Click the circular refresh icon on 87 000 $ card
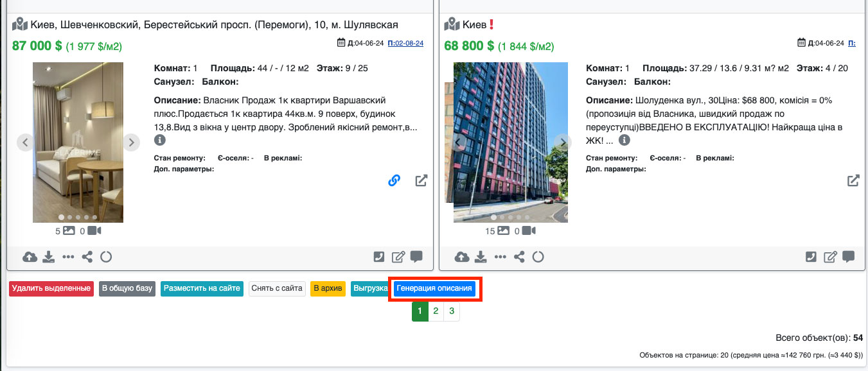This screenshot has width=868, height=371. [107, 257]
